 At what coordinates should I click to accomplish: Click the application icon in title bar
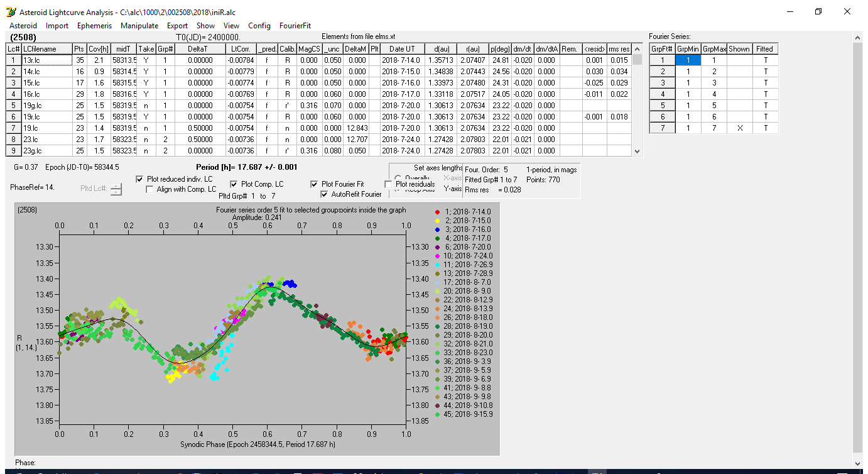[11, 12]
